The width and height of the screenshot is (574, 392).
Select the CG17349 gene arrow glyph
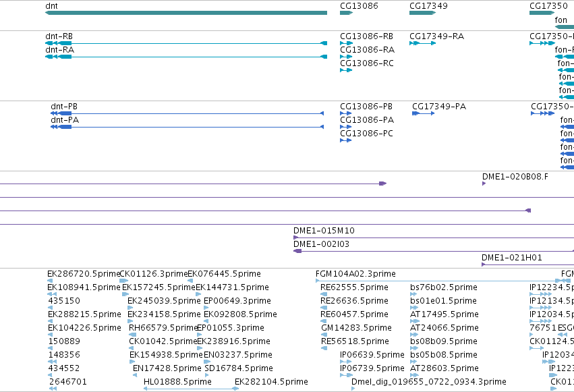coord(422,13)
